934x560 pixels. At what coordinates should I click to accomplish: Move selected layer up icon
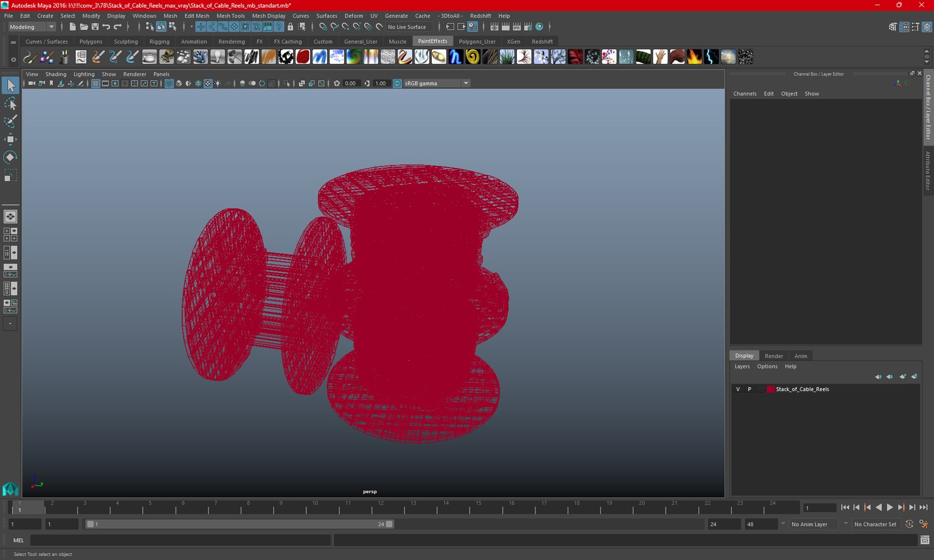point(878,377)
